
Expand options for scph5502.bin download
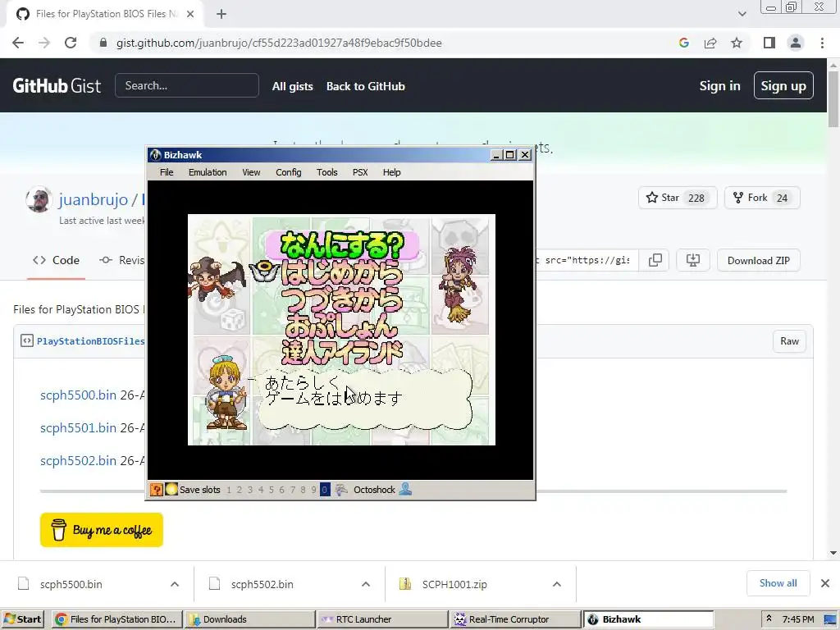(366, 584)
